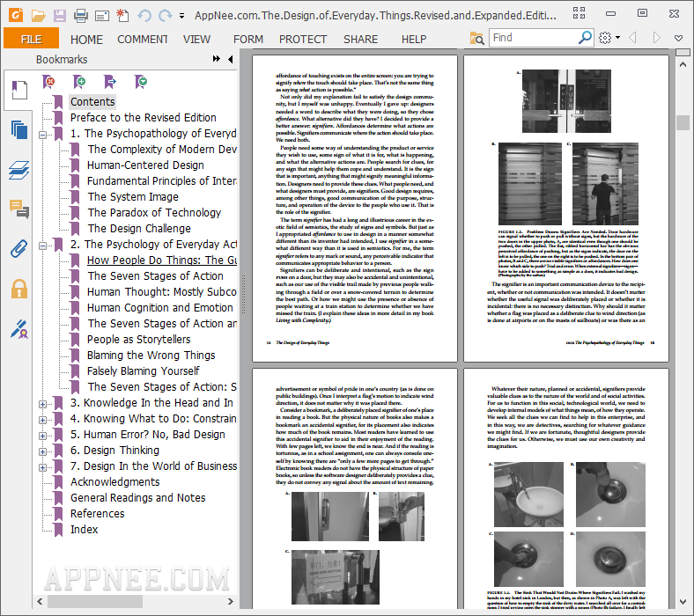Open Preface to the Revised Edition bookmark
Screen dimensions: 694x616
point(144,118)
